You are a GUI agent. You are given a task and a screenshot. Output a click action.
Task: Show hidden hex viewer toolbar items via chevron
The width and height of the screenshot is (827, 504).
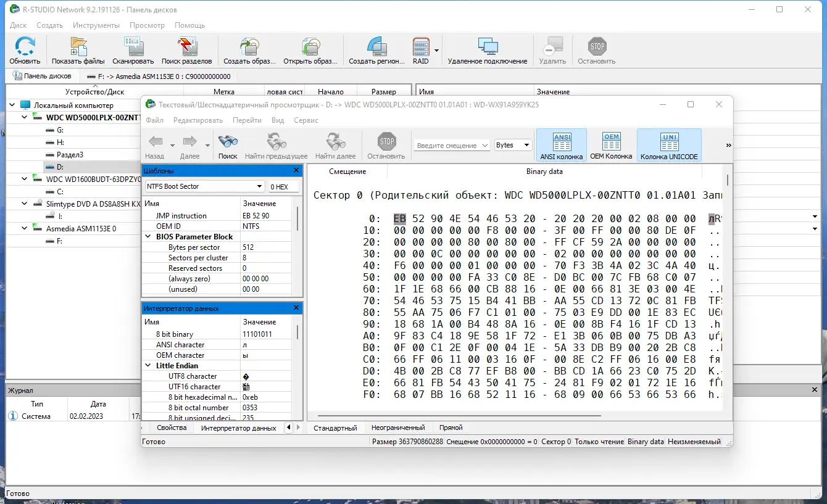[x=728, y=145]
